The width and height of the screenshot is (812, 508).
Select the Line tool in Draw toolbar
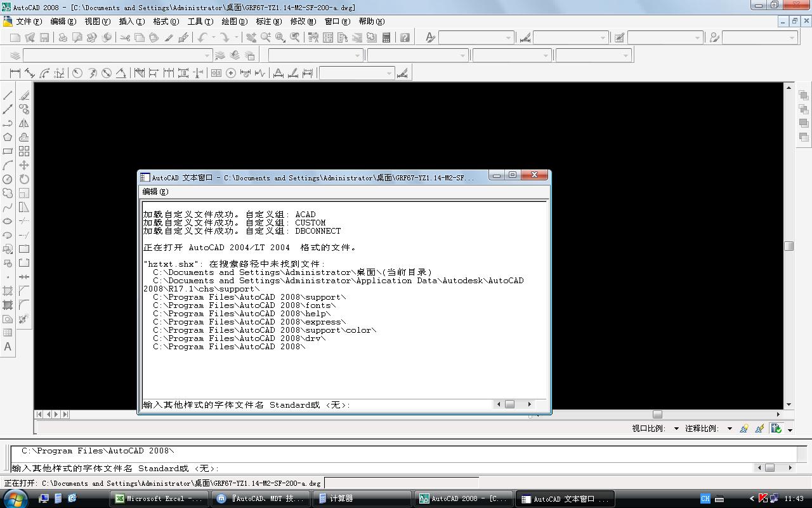[8, 95]
